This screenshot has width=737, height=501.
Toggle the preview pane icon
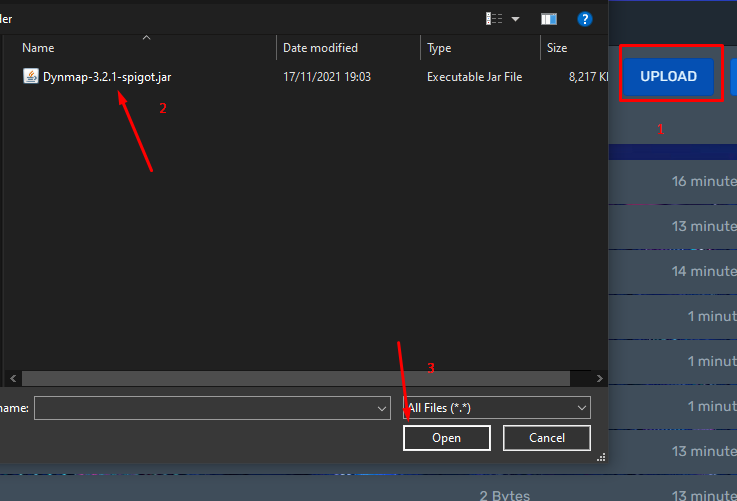tap(549, 19)
